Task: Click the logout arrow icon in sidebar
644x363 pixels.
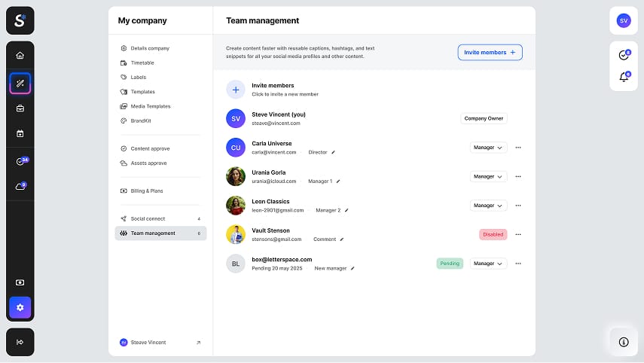Action: coord(20,342)
